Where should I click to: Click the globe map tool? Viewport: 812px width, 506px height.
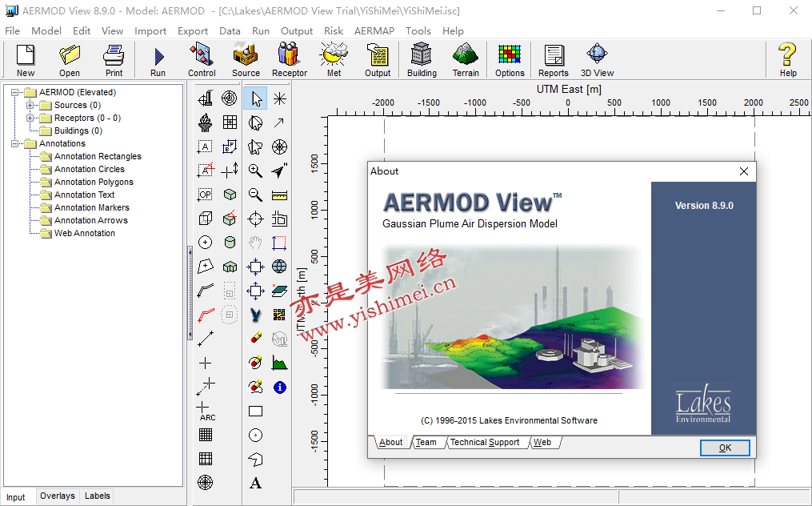point(279,267)
